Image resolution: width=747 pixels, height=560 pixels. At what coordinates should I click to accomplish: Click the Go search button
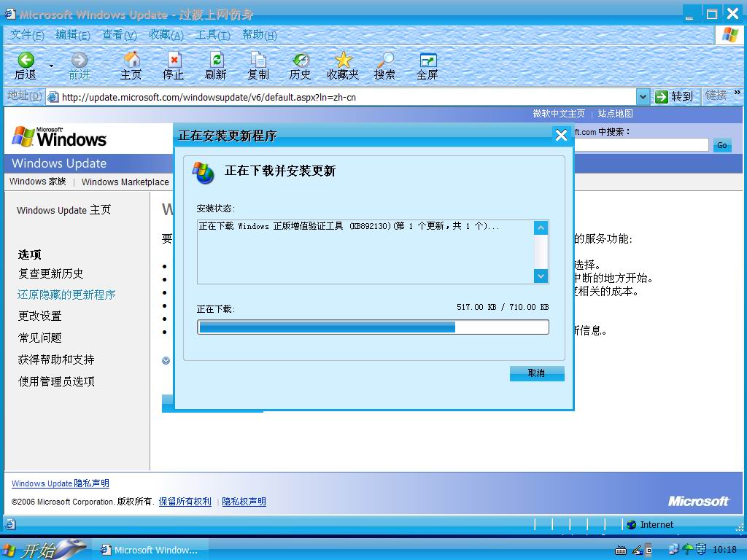coord(722,145)
